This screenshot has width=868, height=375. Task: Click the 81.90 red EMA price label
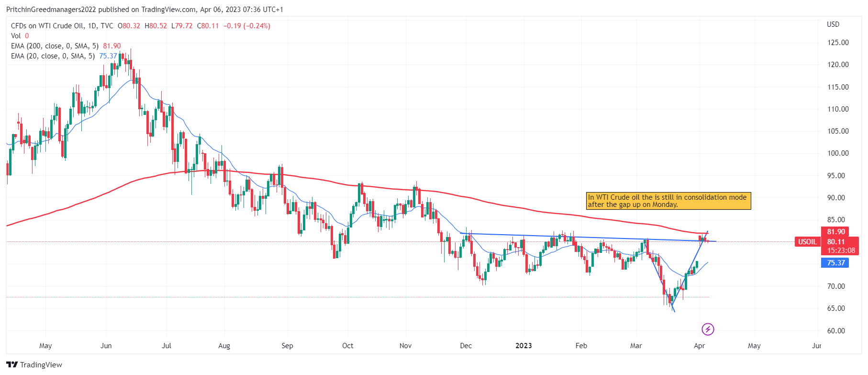[835, 232]
